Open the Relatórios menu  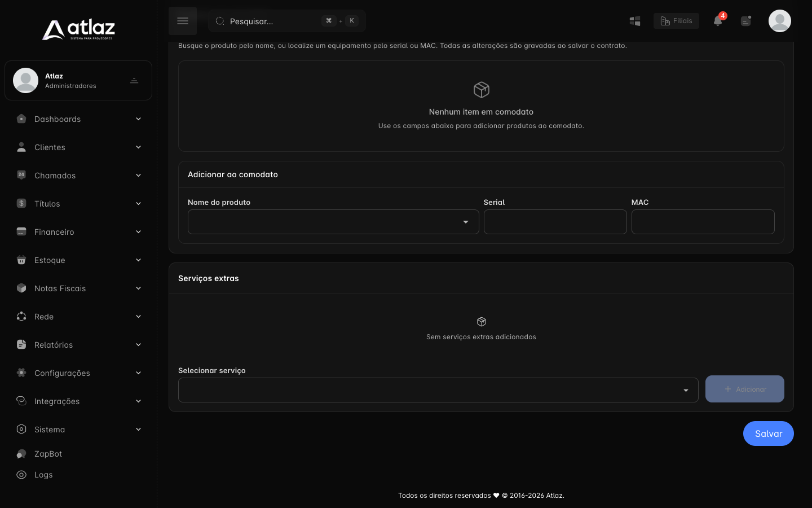point(78,344)
